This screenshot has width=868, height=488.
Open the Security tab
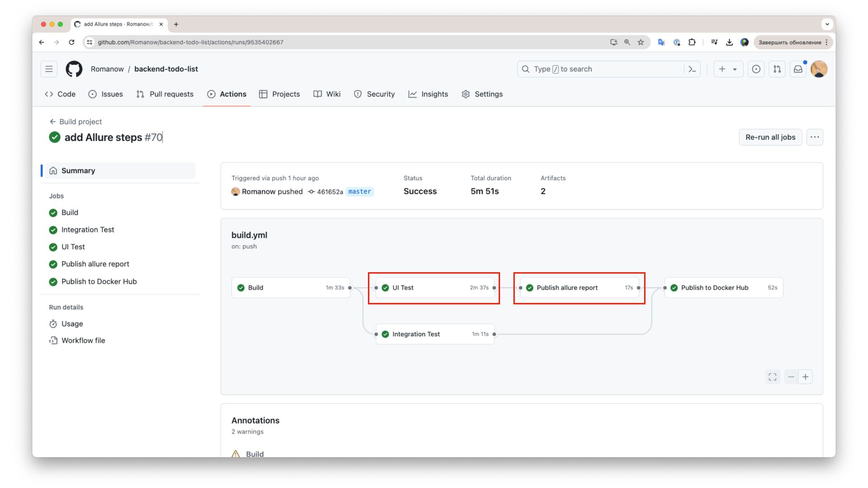click(374, 94)
